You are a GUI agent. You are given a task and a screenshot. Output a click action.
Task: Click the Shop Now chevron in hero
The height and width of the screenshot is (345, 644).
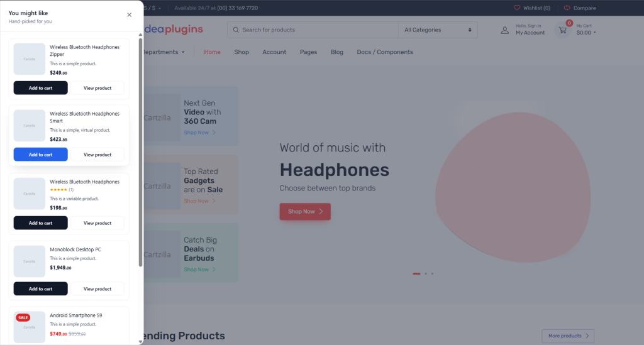pyautogui.click(x=321, y=212)
